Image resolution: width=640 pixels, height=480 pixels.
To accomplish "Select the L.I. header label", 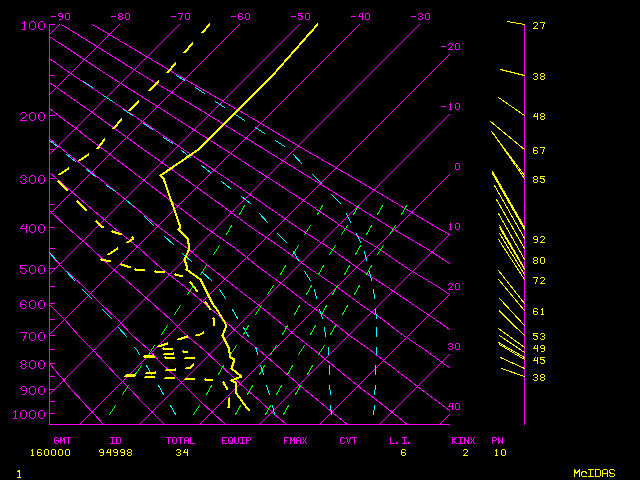I will pyautogui.click(x=402, y=440).
